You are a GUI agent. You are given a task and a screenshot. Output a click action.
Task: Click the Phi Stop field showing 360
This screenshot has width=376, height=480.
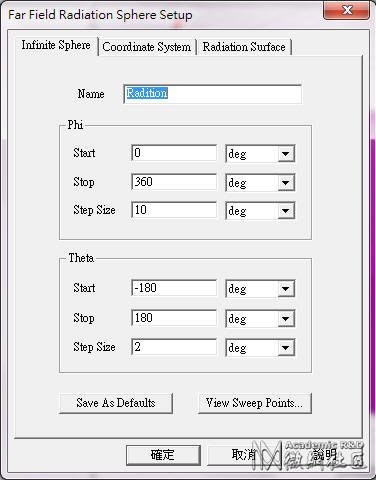tap(174, 182)
